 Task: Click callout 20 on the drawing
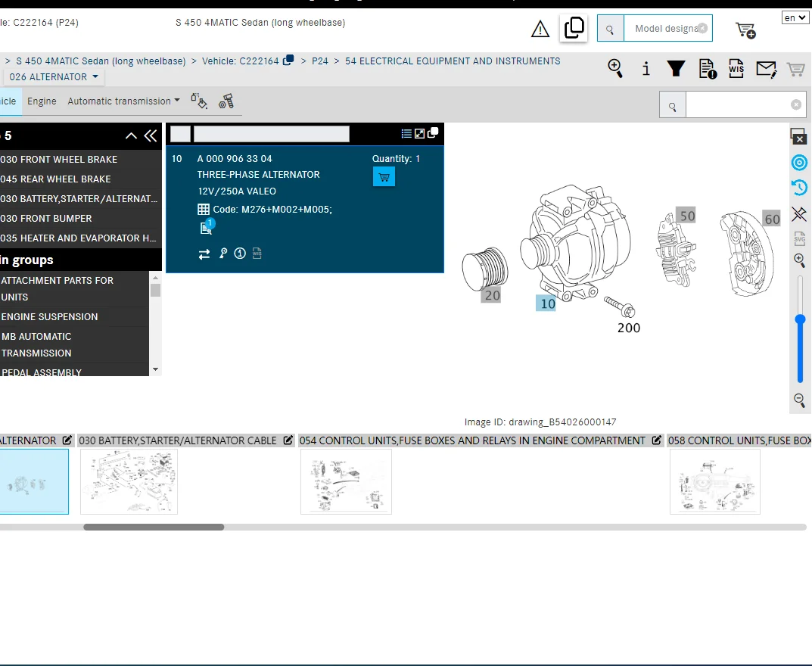[x=492, y=296]
